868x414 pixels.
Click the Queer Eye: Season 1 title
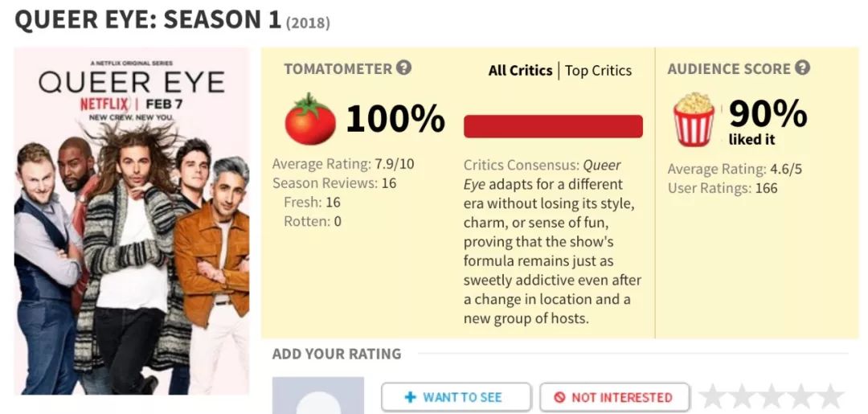point(149,20)
